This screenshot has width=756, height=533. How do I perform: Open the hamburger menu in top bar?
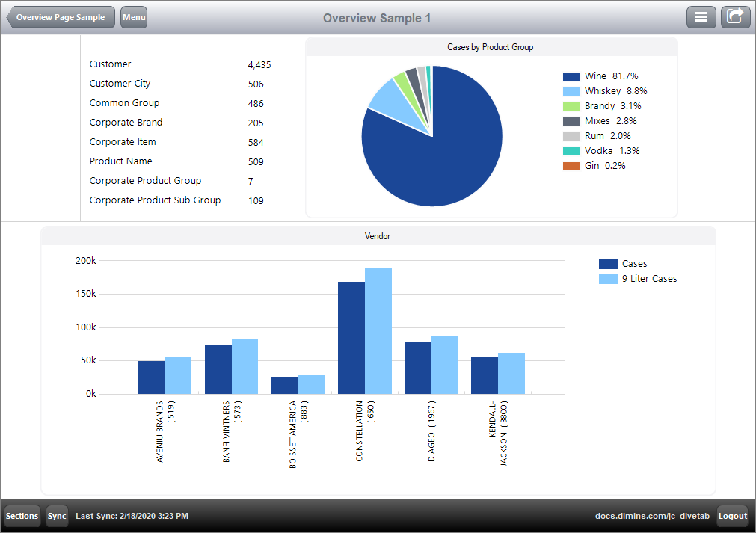click(x=701, y=16)
